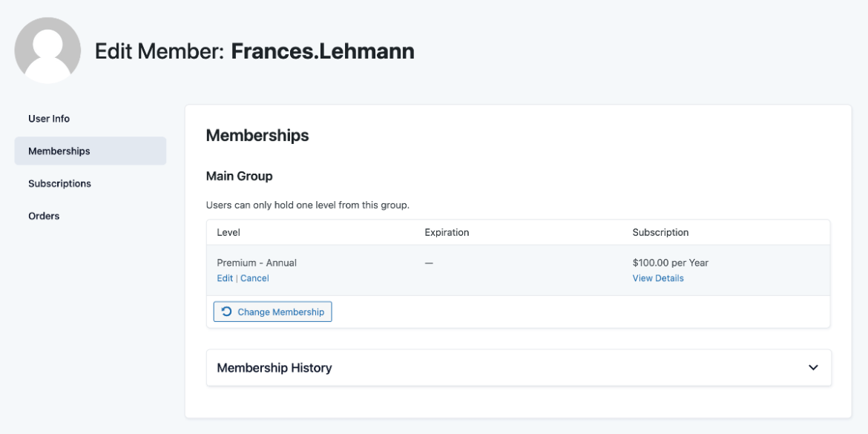Click the Main Group heading
868x434 pixels.
(238, 176)
